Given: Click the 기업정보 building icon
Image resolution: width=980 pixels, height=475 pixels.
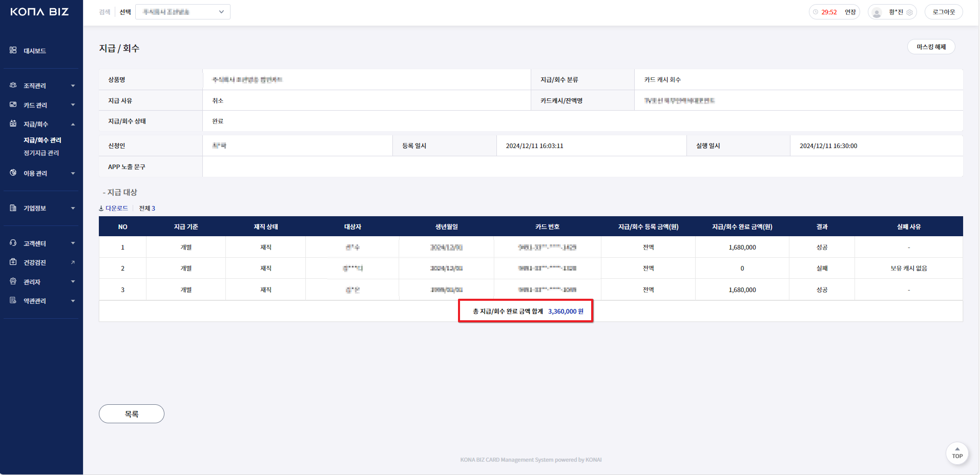Looking at the screenshot, I should [13, 208].
